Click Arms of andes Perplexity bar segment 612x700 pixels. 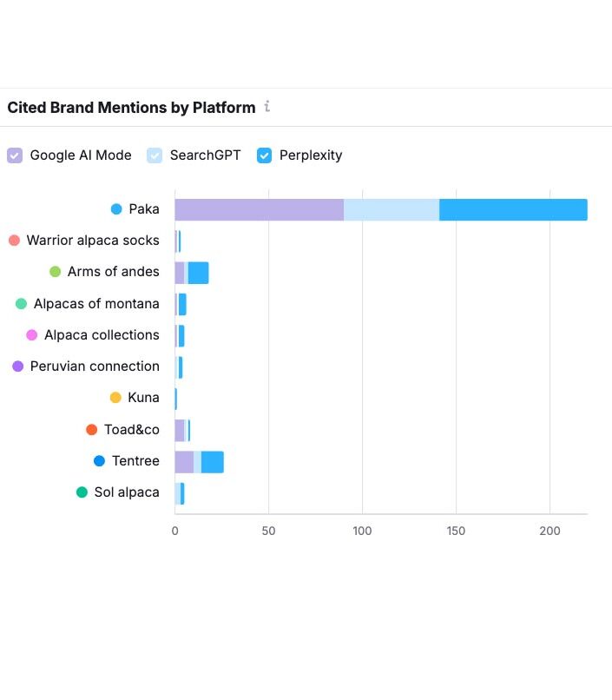click(199, 273)
